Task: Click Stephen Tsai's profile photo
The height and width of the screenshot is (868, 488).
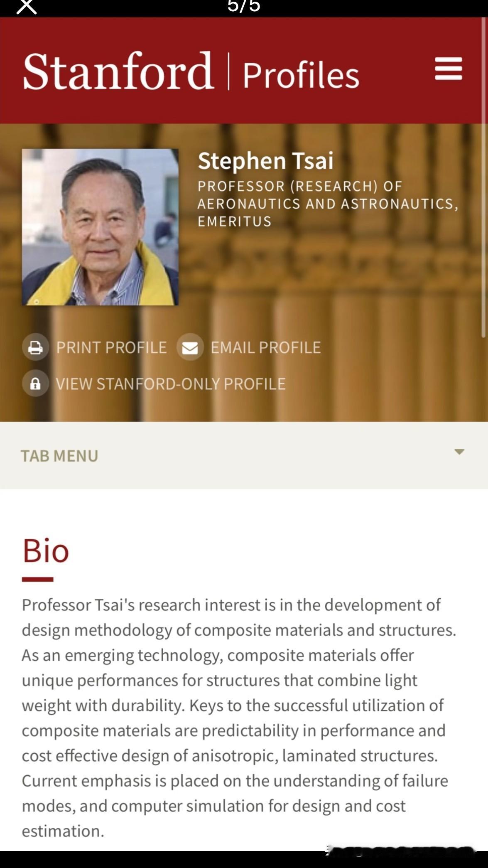Action: coord(100,227)
